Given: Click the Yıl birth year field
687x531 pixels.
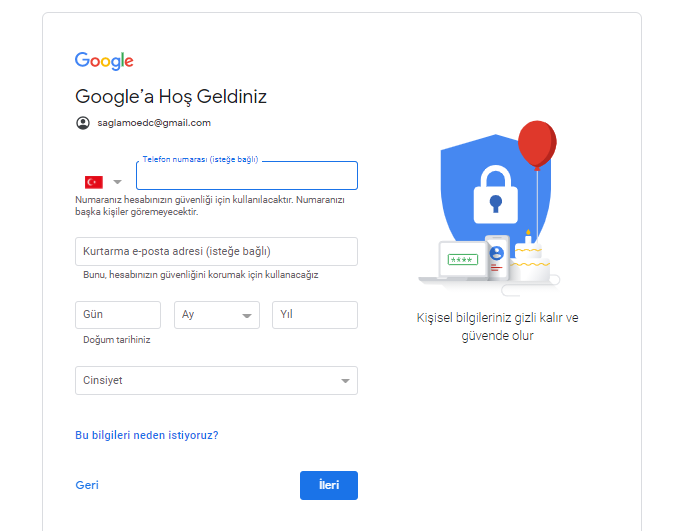Looking at the screenshot, I should click(x=314, y=315).
